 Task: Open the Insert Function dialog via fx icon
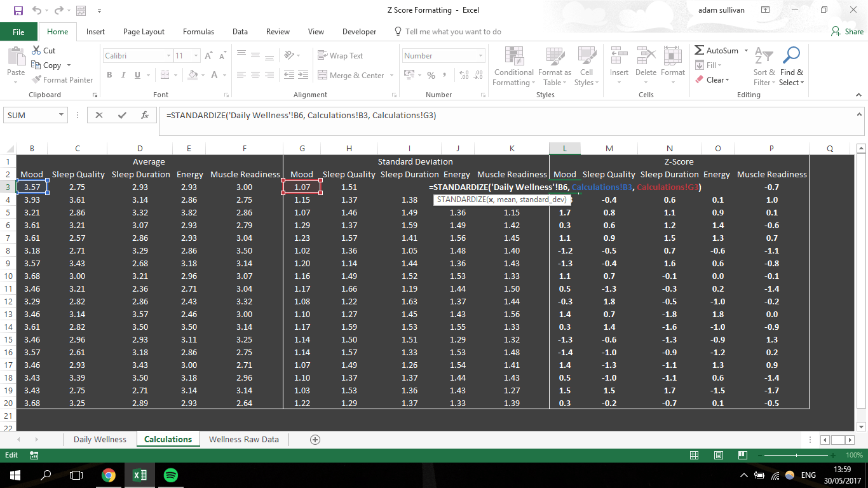(144, 116)
